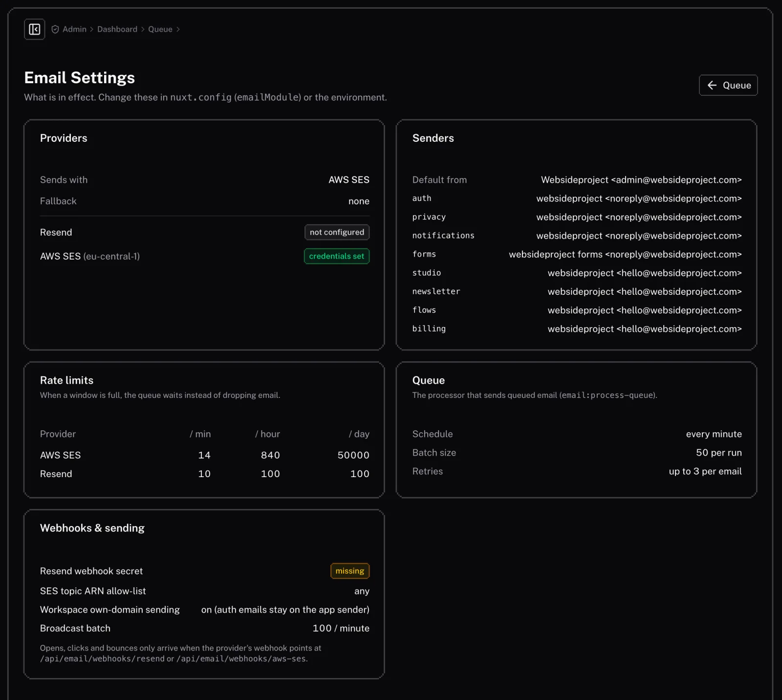Click the AWS SES (eu-central-1) row label
The width and height of the screenshot is (782, 700).
(x=90, y=256)
